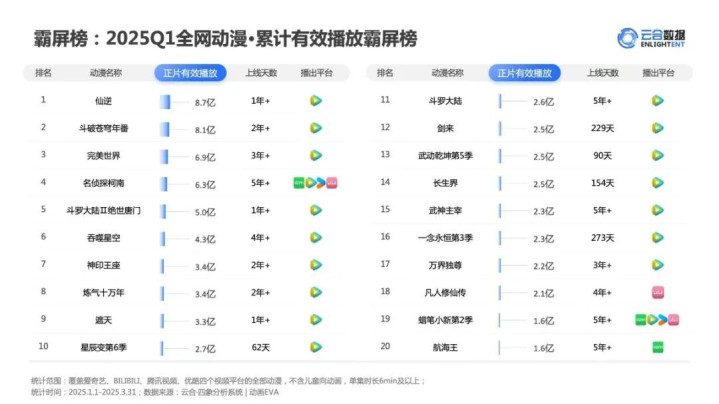
Task: Click the Youku icon in 名侦探柯南 row
Action: (x=321, y=183)
